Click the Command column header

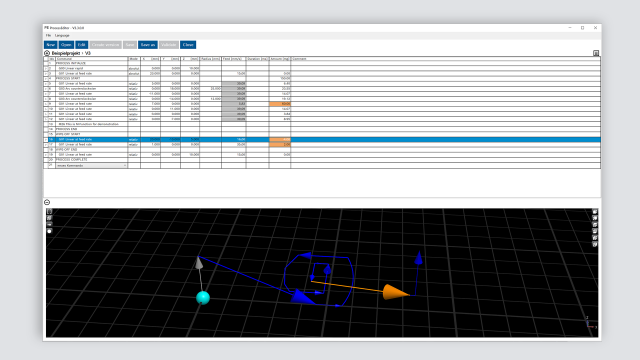(91, 59)
